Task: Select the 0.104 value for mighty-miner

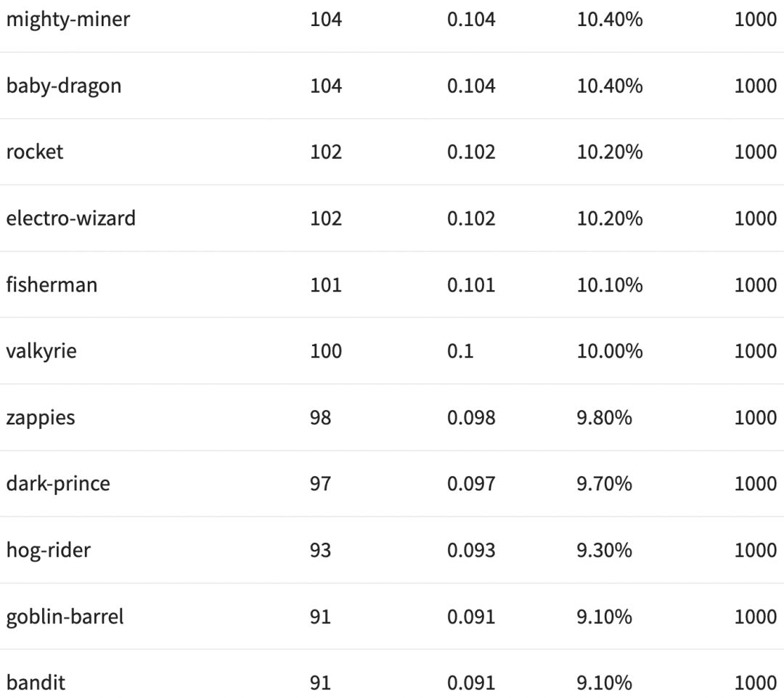Action: 471,19
